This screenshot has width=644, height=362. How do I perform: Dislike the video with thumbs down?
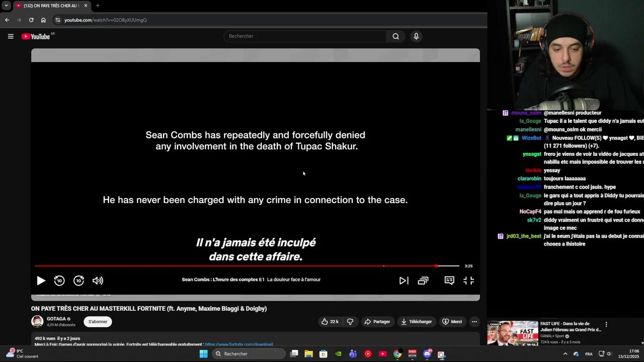tap(350, 322)
